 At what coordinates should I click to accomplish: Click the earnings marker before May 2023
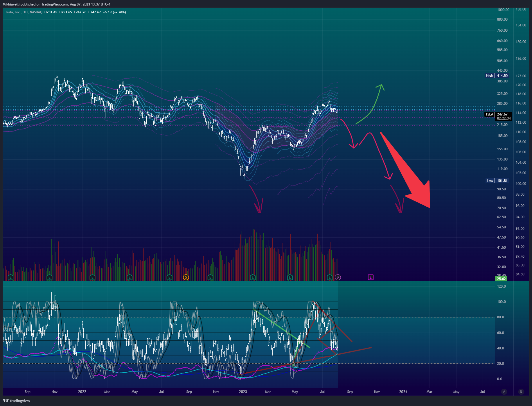(x=290, y=277)
